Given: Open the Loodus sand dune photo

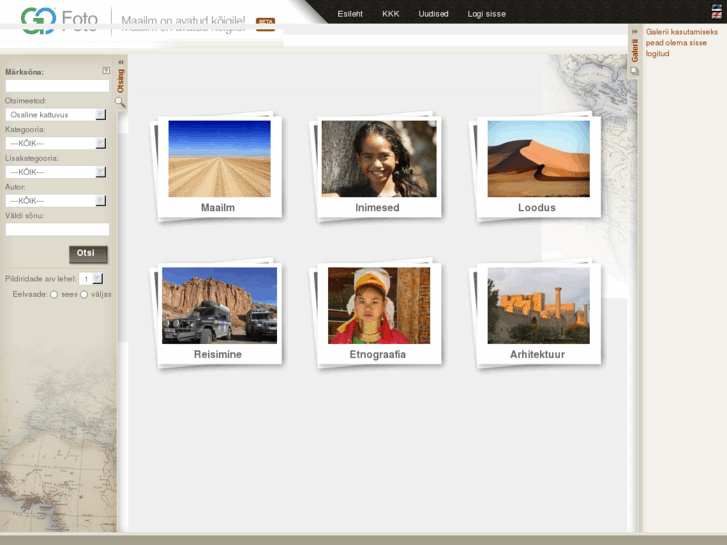Looking at the screenshot, I should (x=538, y=159).
